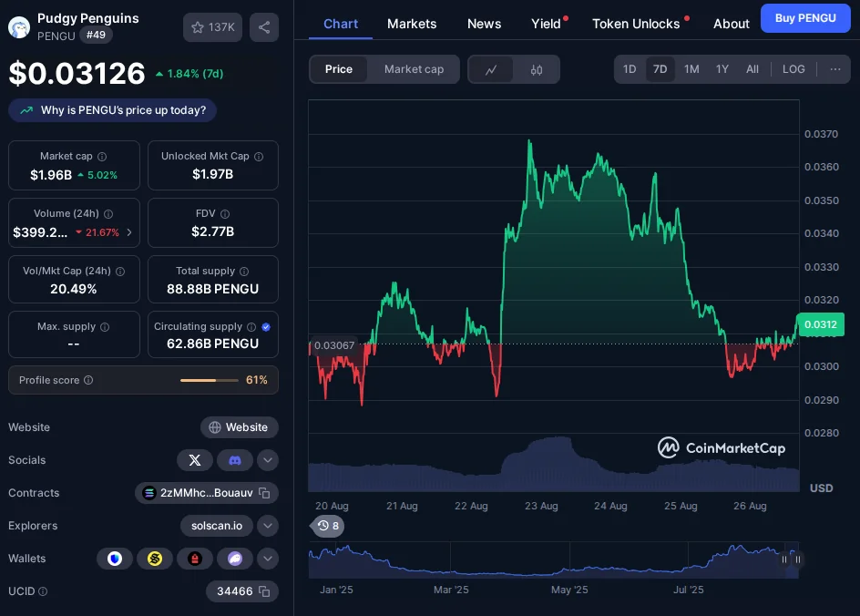The height and width of the screenshot is (616, 860).
Task: Open the X (Twitter) social link
Action: click(x=195, y=460)
